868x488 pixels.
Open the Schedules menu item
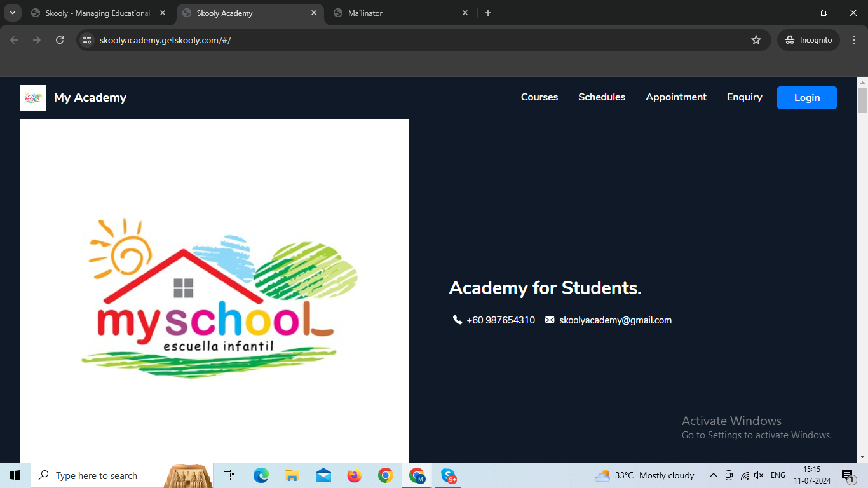point(602,97)
